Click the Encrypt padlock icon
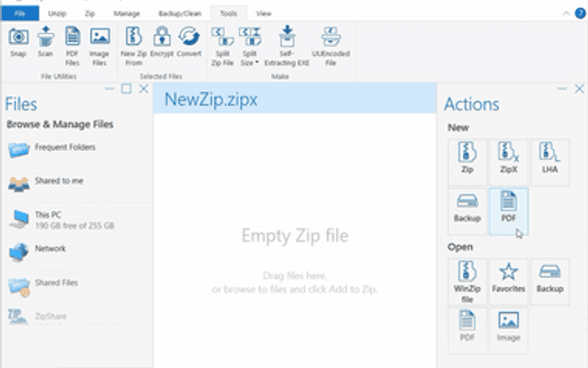588x368 pixels. (162, 37)
